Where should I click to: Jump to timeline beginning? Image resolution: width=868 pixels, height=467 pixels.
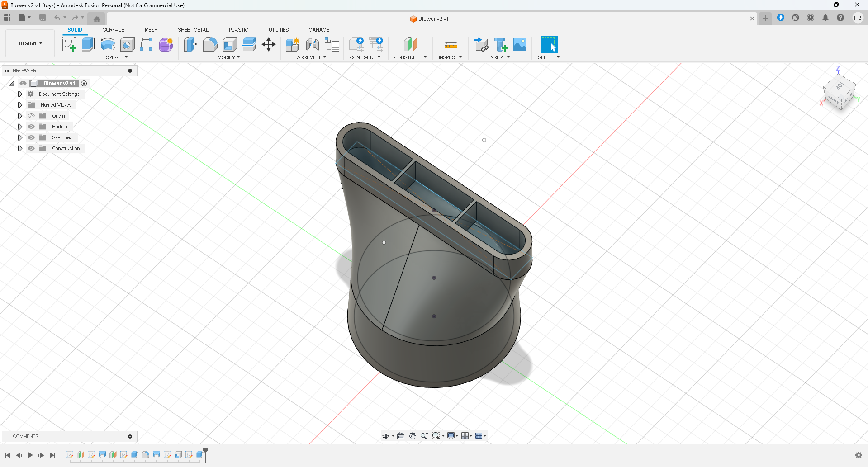click(x=8, y=455)
